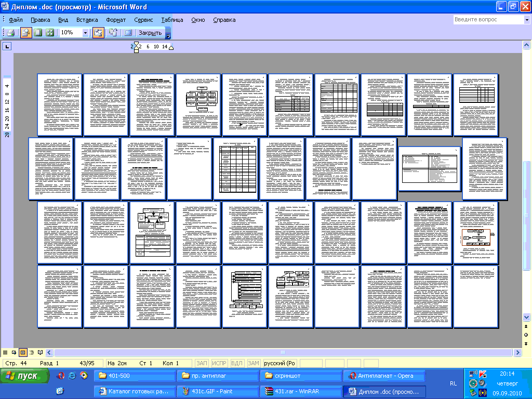Open the Сервис menu
The image size is (532, 399).
pos(143,20)
